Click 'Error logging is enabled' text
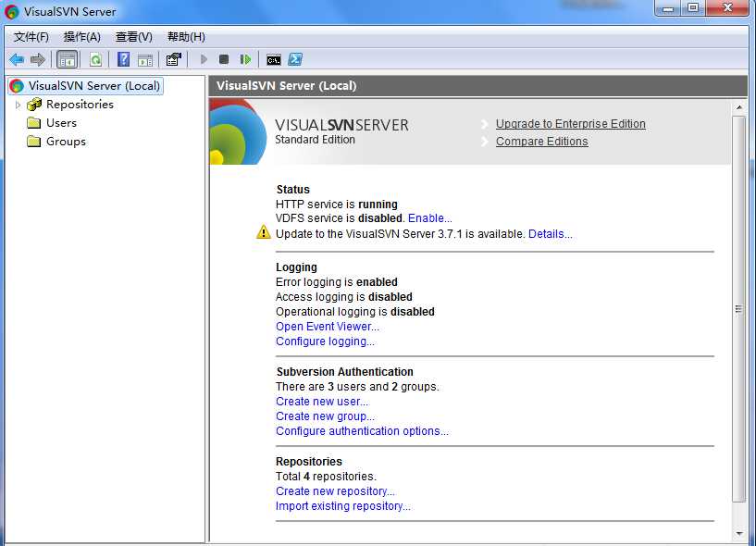This screenshot has height=546, width=756. click(337, 282)
